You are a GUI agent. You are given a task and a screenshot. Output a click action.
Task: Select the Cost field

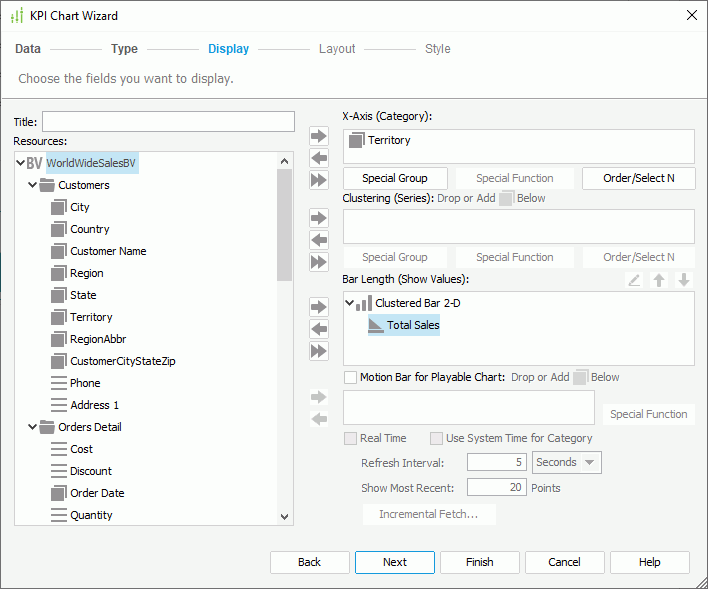[x=81, y=449]
